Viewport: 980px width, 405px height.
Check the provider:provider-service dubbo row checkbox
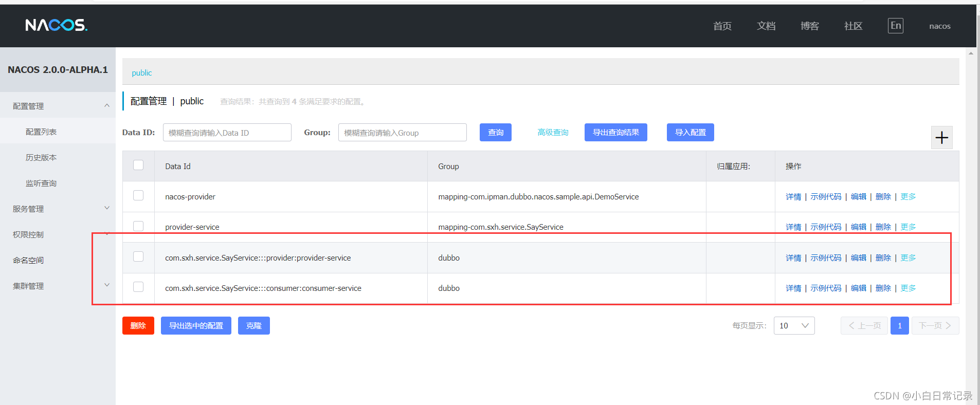click(138, 256)
